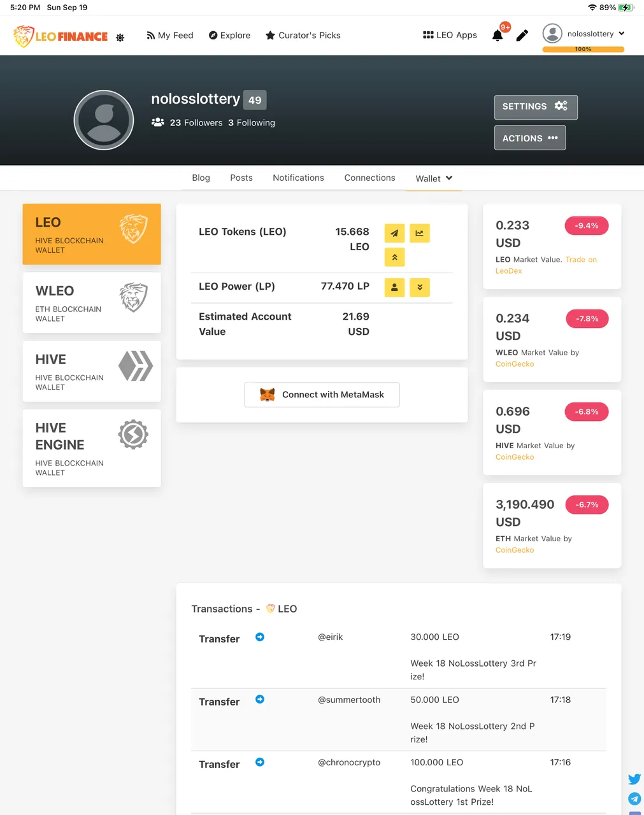Click the '50.000 LEO' transfer amount

pyautogui.click(x=434, y=700)
